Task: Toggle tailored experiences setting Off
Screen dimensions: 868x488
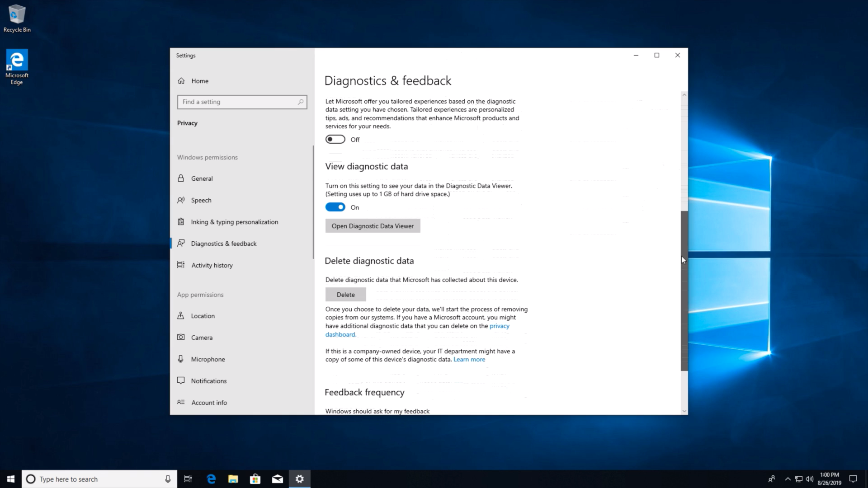Action: pyautogui.click(x=335, y=139)
